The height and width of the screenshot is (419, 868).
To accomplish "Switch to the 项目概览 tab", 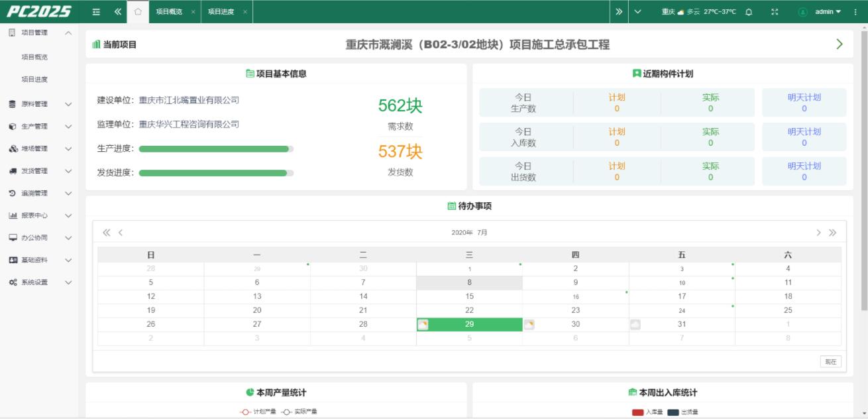I will point(168,12).
